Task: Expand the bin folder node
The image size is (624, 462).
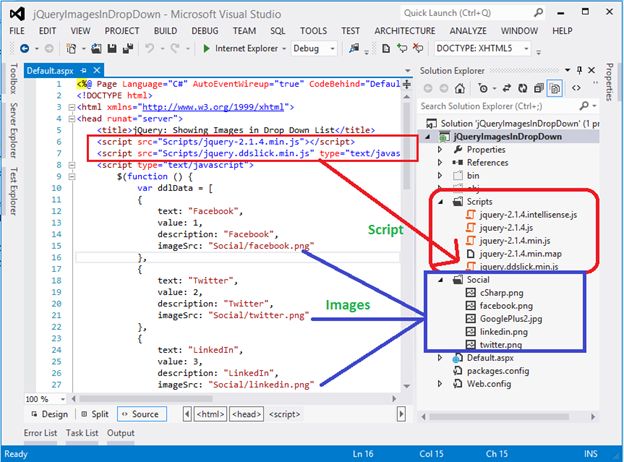Action: click(440, 175)
